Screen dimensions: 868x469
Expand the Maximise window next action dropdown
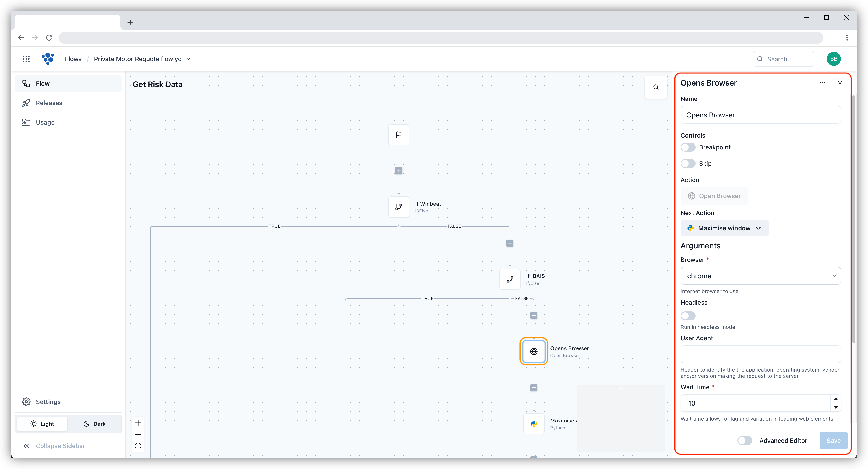[724, 228]
